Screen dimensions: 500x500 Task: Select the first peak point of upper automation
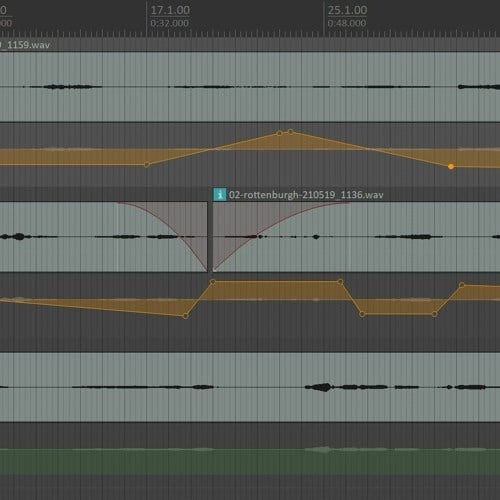[279, 133]
